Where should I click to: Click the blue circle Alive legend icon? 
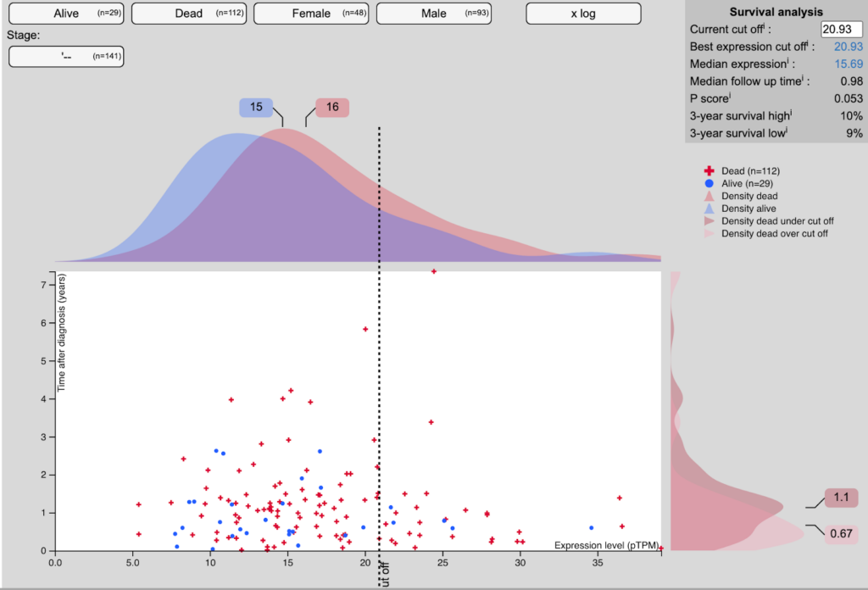[710, 183]
